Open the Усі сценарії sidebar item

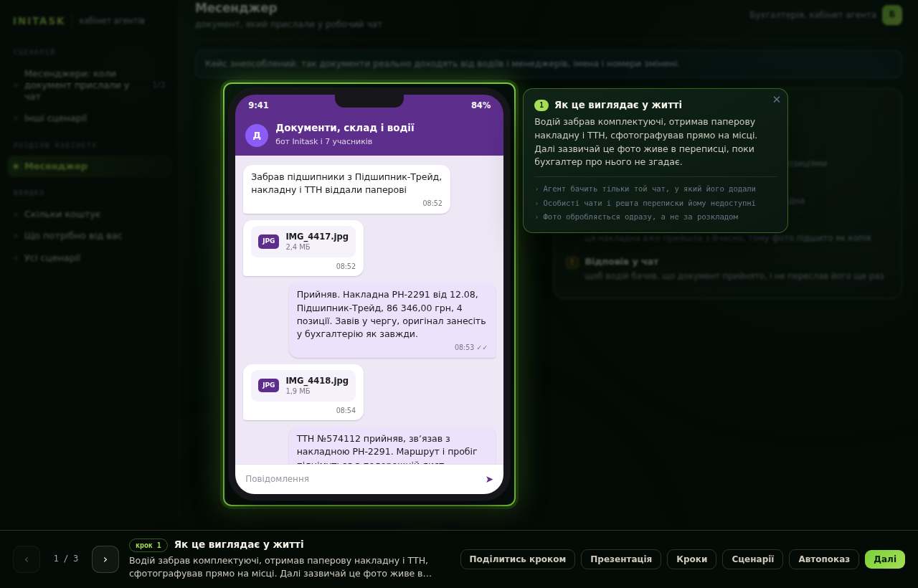90,258
